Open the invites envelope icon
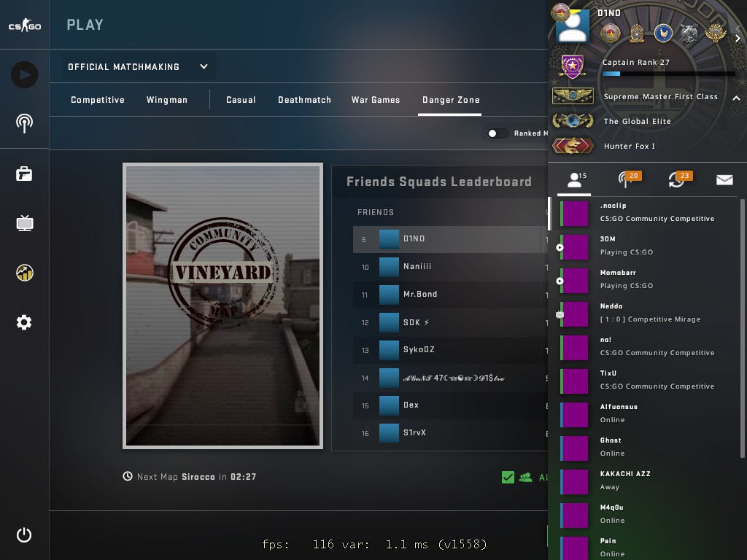747x560 pixels. pos(724,179)
